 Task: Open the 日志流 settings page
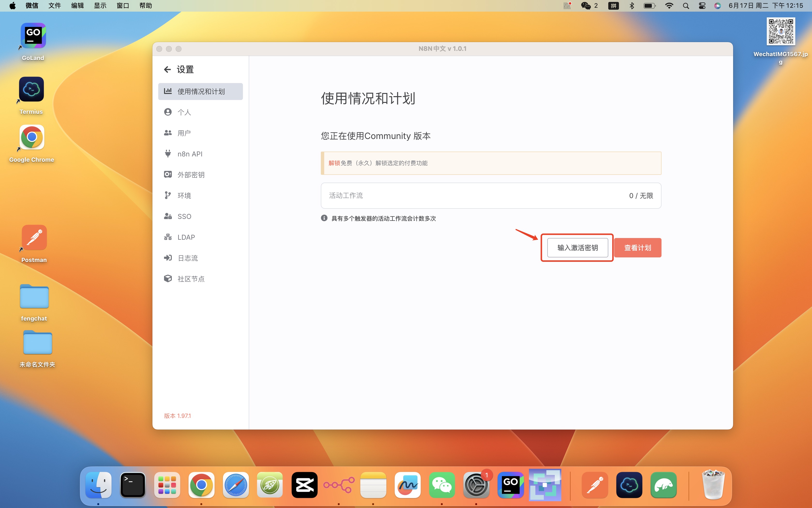coord(200,258)
